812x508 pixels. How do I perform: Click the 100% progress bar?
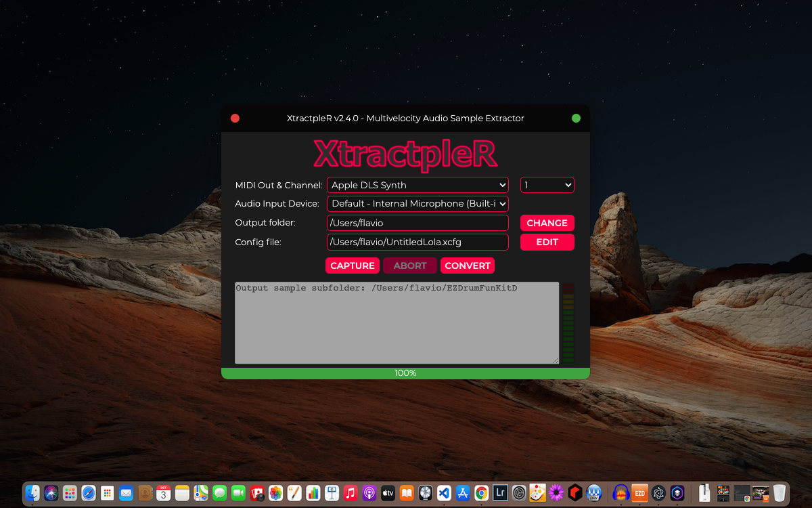tap(405, 373)
